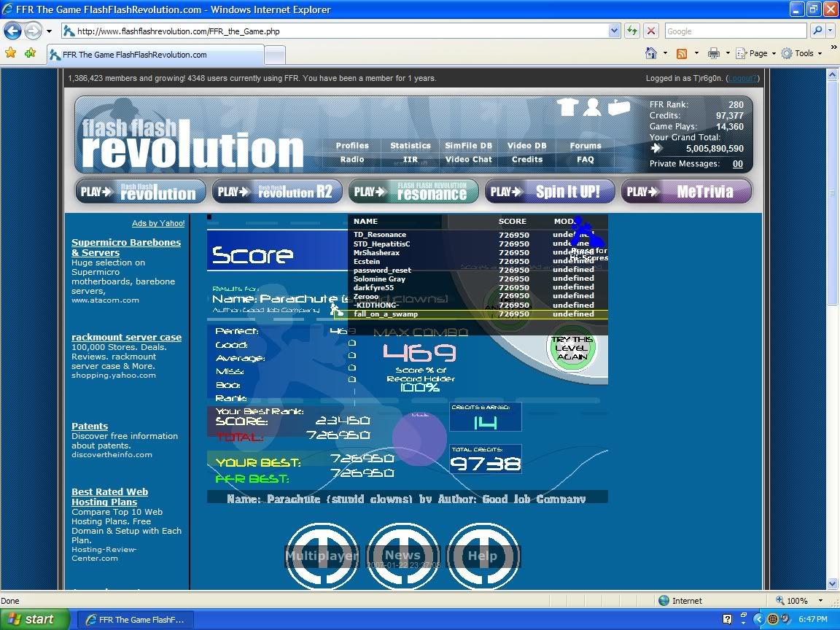Go to the Forums menu item
840x630 pixels.
(x=585, y=146)
